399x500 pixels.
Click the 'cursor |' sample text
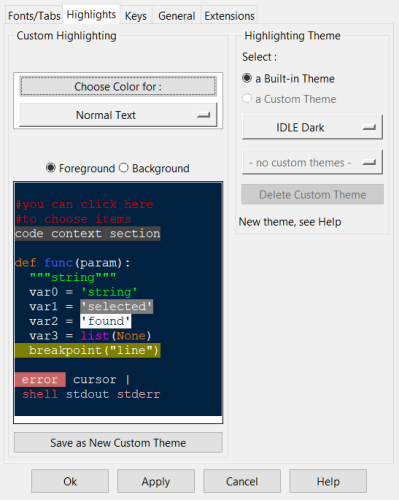click(102, 379)
